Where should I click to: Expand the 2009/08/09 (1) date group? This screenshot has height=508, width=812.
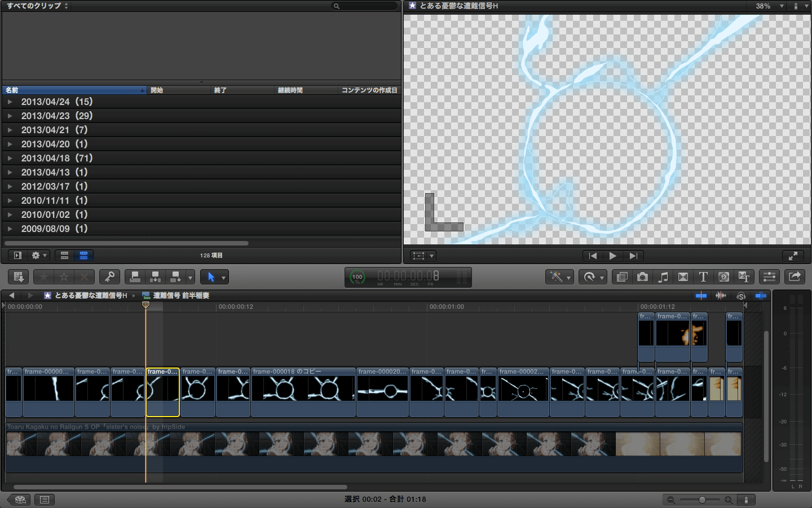coord(10,229)
